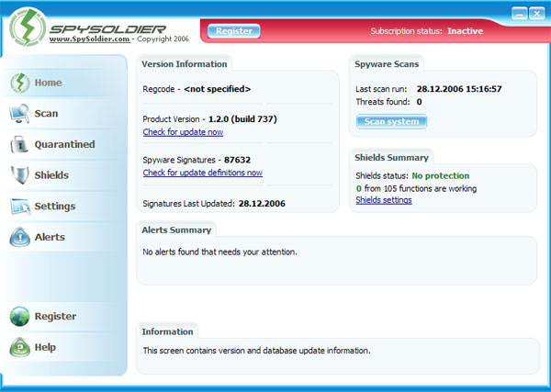The image size is (551, 392).
Task: Click the Register globe icon
Action: coord(19,316)
